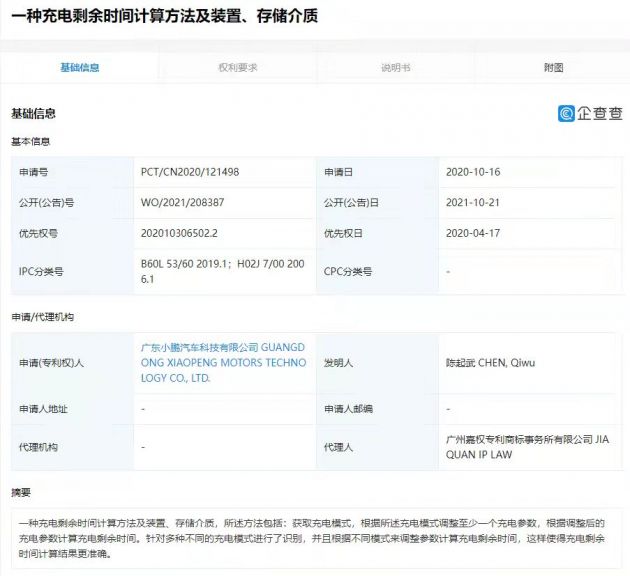Open applicant link 广东小鹏汽车科技有限公司
630x576 pixels.
(223, 363)
